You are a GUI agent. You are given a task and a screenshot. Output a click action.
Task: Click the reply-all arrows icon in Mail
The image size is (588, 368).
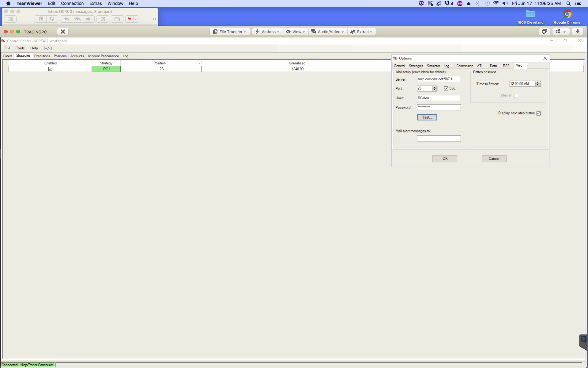coord(77,19)
